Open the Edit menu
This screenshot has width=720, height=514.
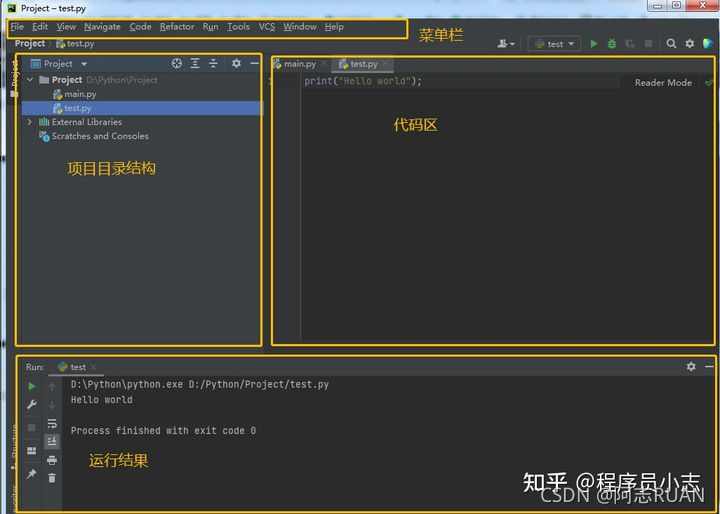tap(40, 27)
